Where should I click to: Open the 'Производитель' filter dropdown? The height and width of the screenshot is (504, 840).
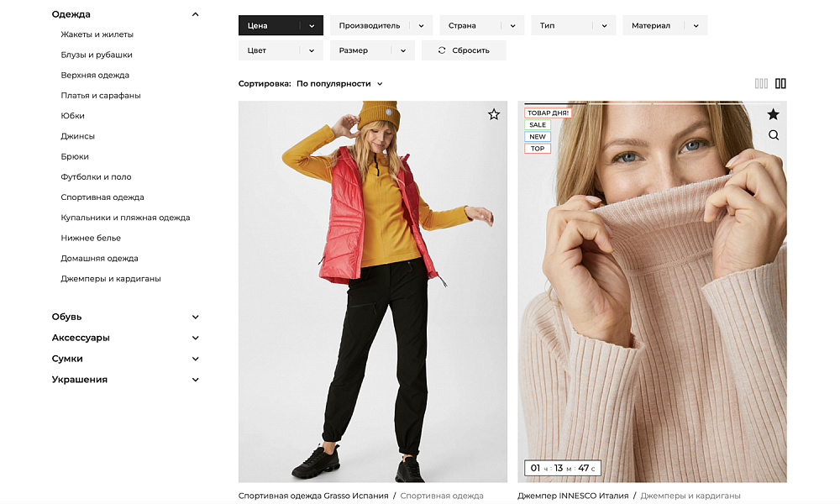coord(381,25)
